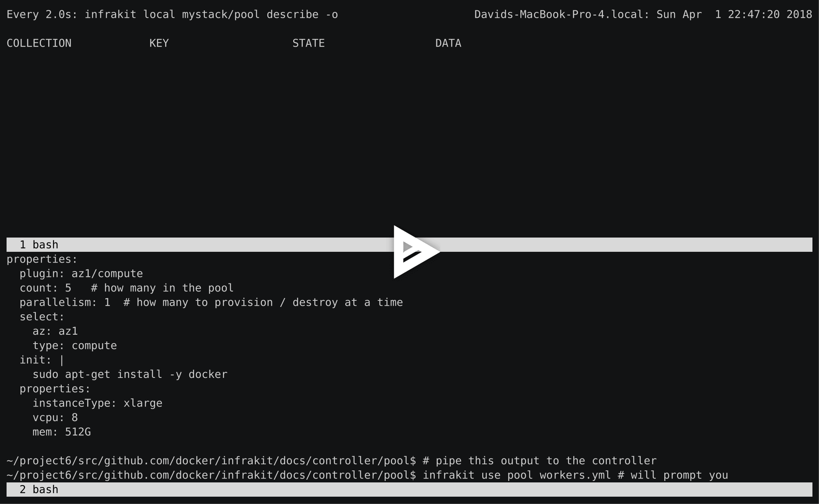This screenshot has width=819, height=504.
Task: Click the 'instanceType: xlarge' line
Action: [97, 403]
